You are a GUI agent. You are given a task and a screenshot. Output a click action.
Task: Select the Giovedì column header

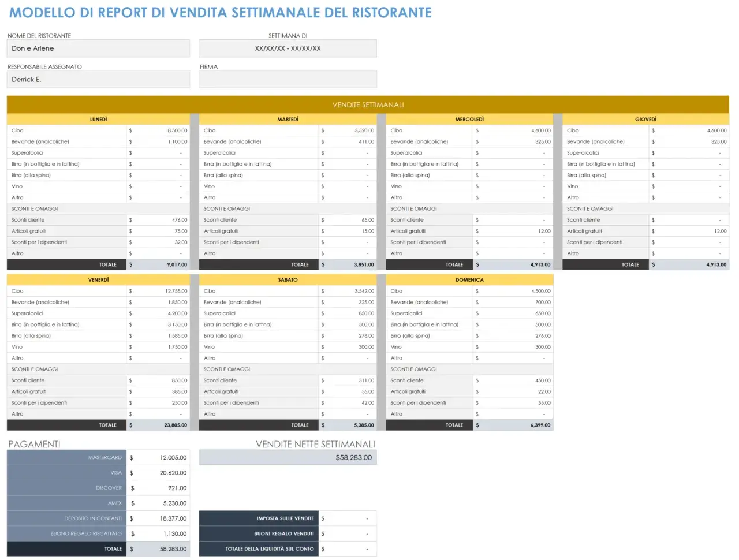pos(645,120)
